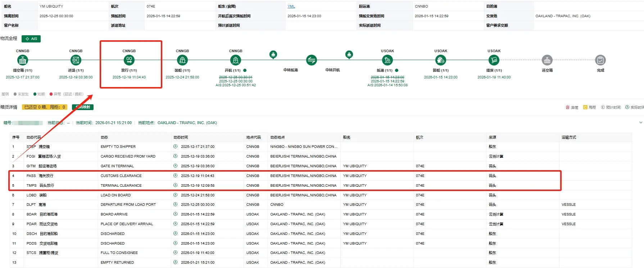Click the 实际时间 A legend icon
Viewport: 644px width, 268px height.
pyautogui.click(x=627, y=107)
